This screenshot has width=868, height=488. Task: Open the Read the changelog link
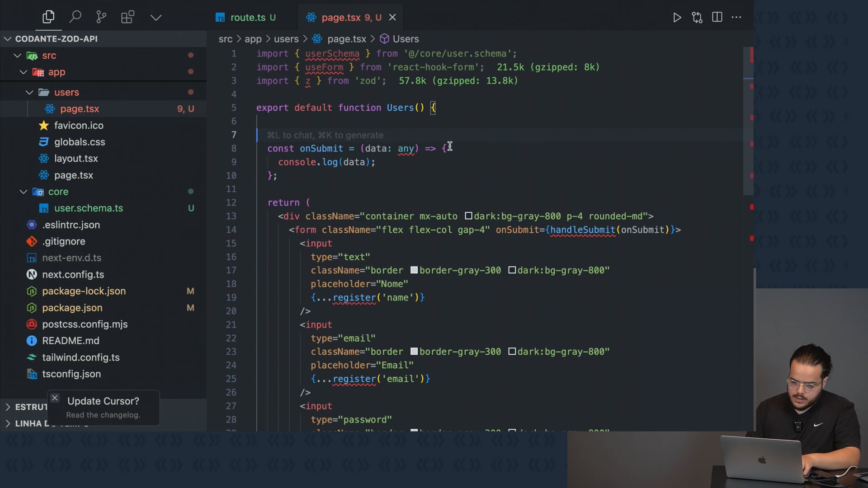103,415
